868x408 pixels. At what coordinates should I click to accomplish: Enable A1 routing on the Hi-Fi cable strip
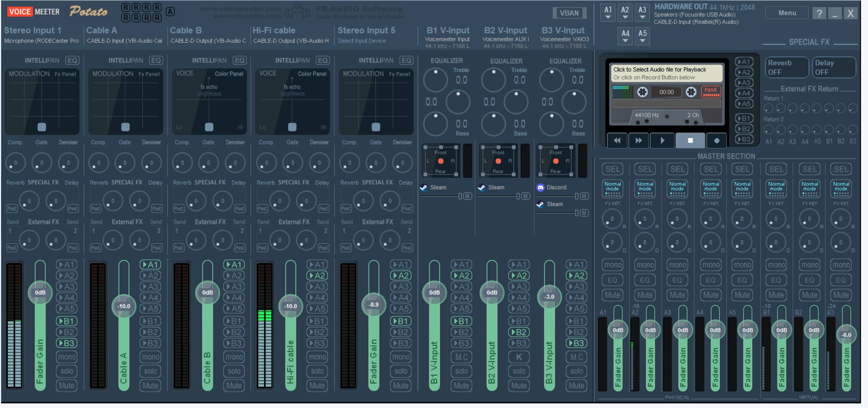[x=317, y=265]
